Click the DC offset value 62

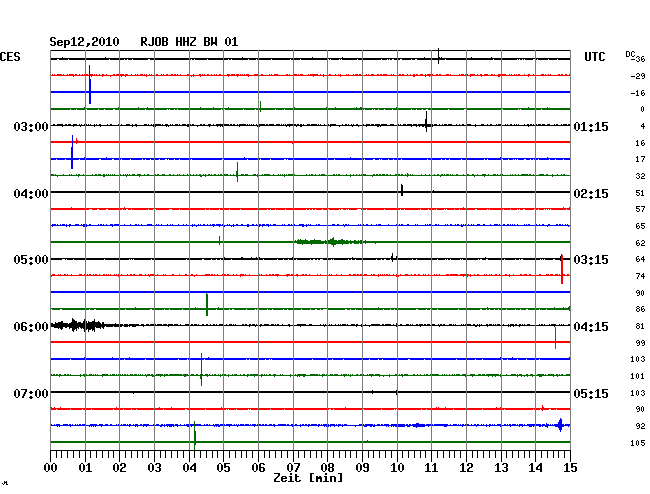[x=640, y=243]
